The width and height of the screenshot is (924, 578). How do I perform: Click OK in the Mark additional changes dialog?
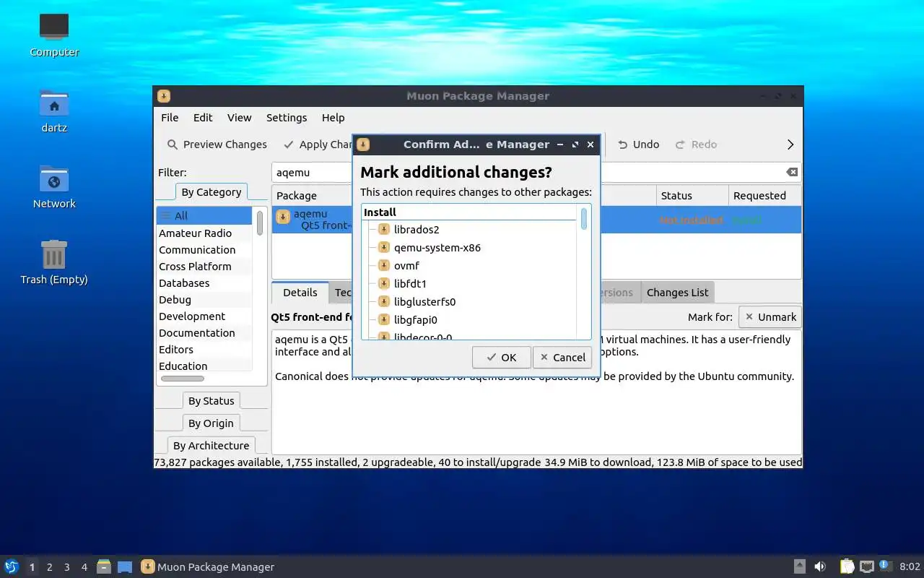pos(501,358)
